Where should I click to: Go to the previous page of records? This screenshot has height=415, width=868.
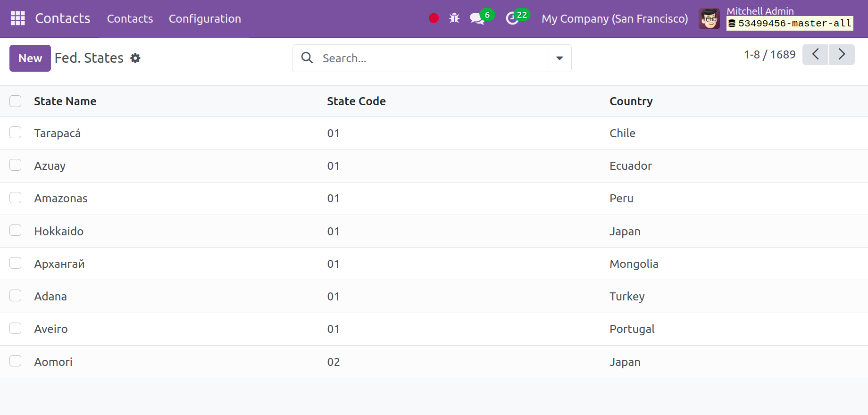[x=815, y=55]
